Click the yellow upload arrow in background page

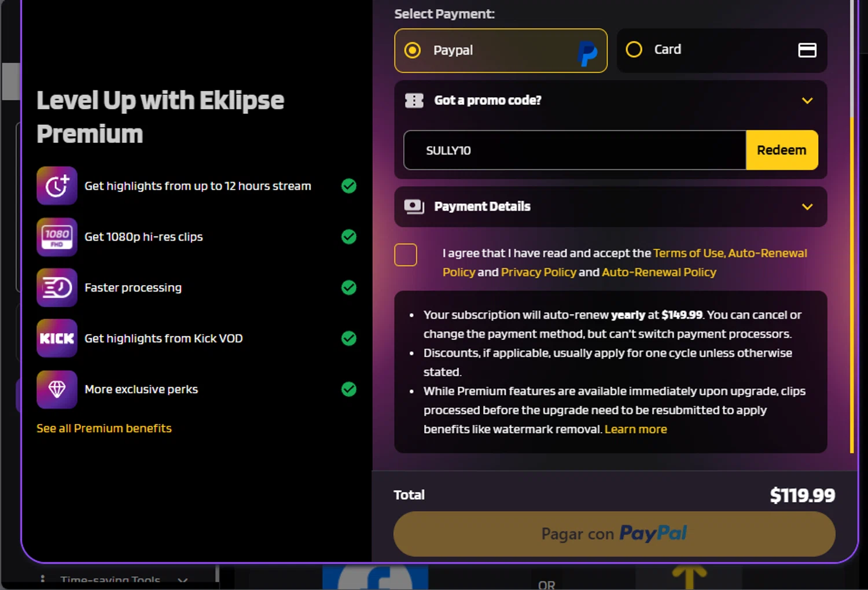[x=689, y=577]
